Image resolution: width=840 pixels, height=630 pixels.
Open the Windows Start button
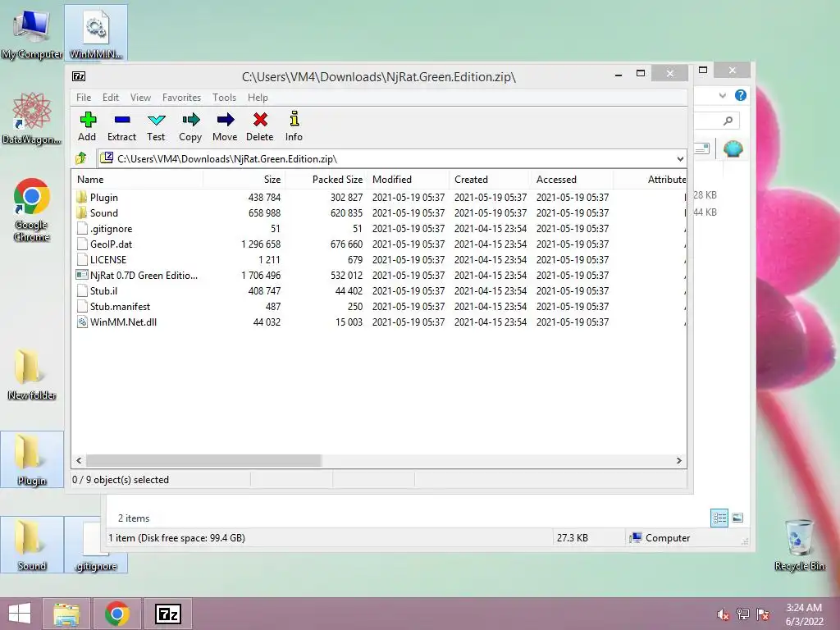click(x=20, y=614)
